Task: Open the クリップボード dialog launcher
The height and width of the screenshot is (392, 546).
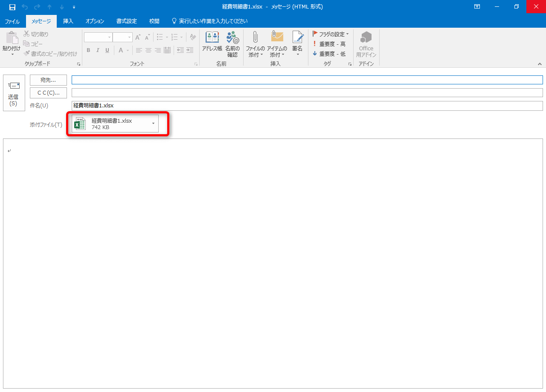Action: (78, 64)
